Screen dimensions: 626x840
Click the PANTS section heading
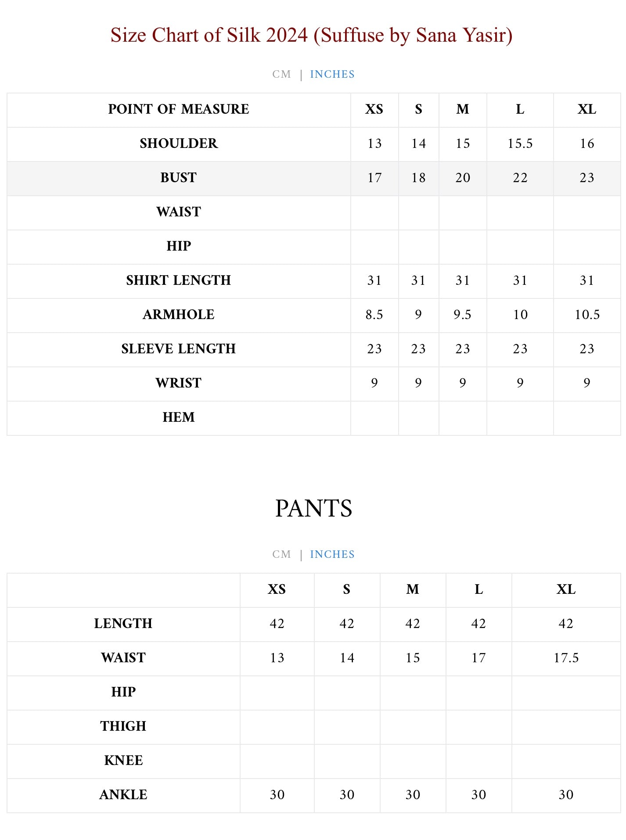[313, 509]
